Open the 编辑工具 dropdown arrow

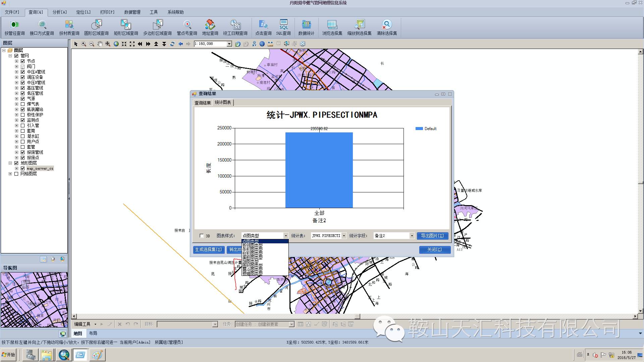coord(95,324)
